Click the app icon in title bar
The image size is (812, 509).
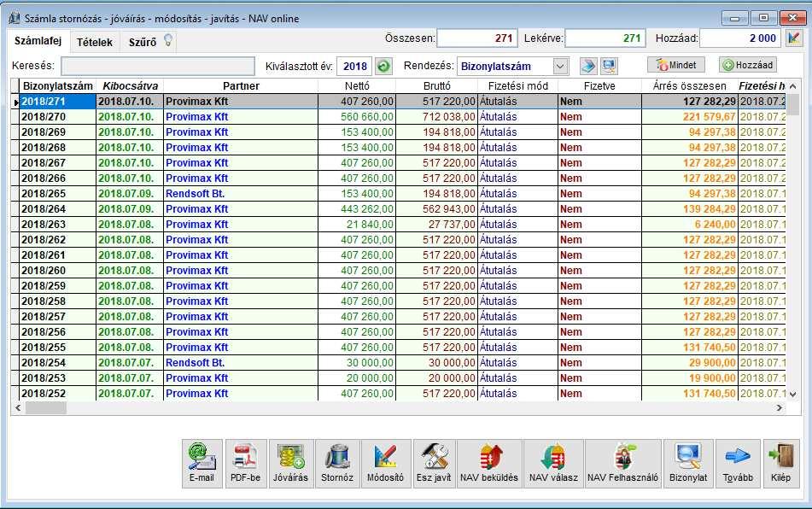[14, 18]
